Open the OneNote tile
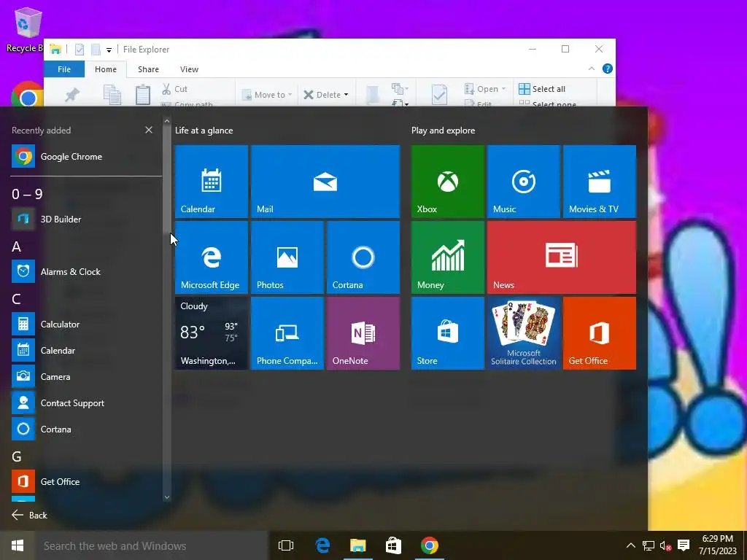This screenshot has height=560, width=747. tap(363, 333)
